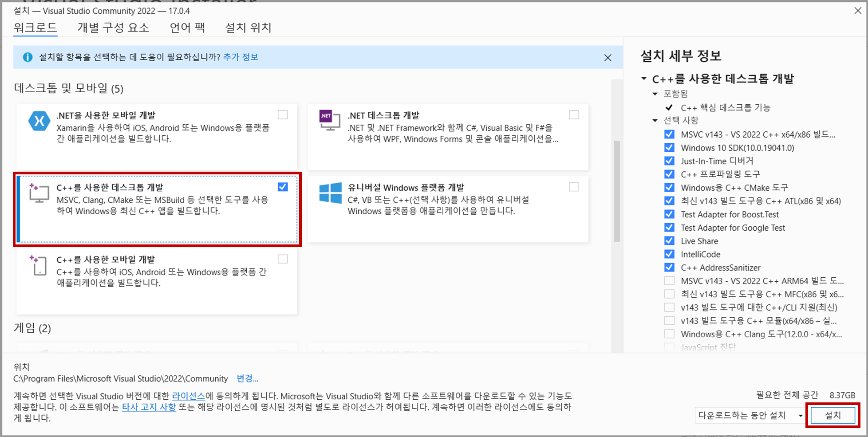Click the 게임 (2) section heading
The width and height of the screenshot is (868, 437).
tap(32, 328)
